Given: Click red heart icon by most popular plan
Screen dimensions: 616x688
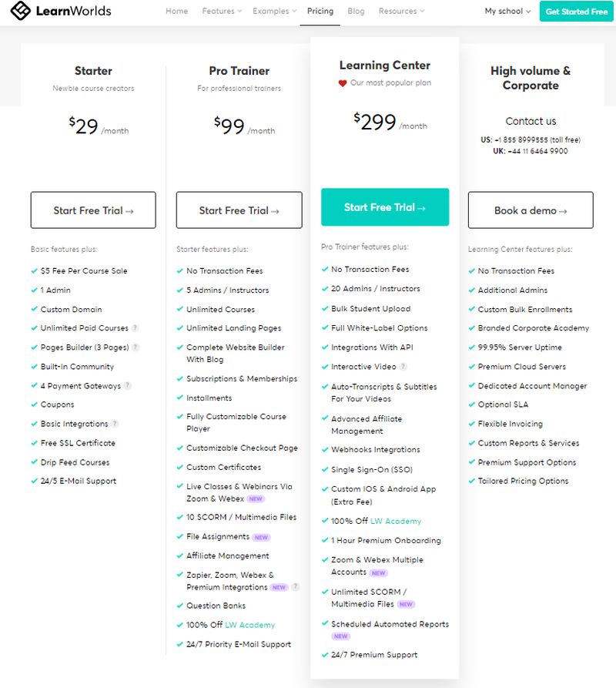Looking at the screenshot, I should pyautogui.click(x=343, y=83).
